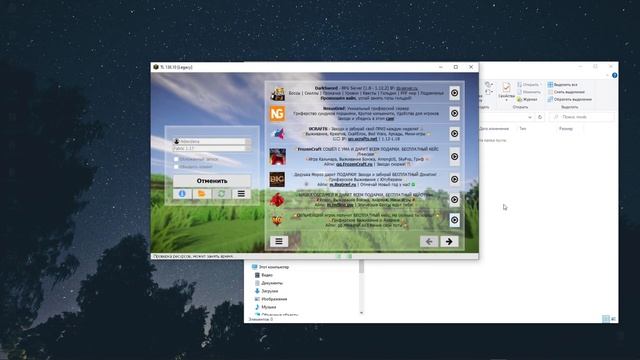Play on the NG logo server row

point(454,113)
